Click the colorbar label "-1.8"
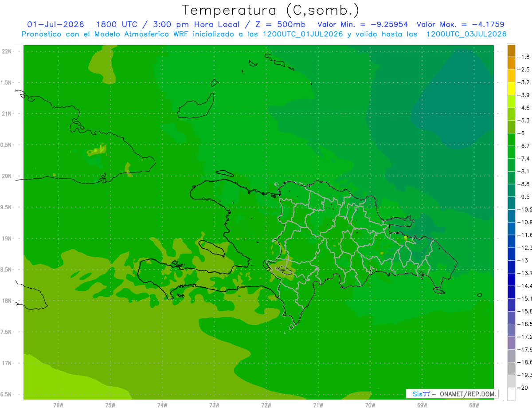The image size is (532, 411). click(524, 57)
